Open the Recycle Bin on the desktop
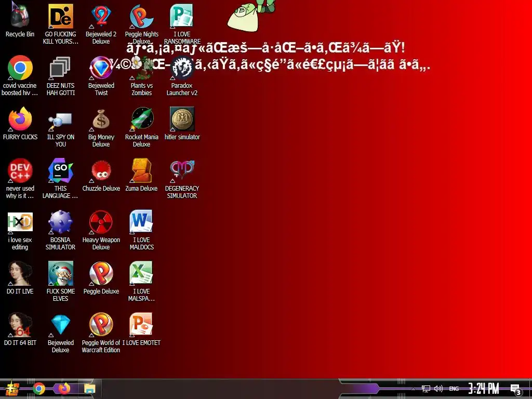This screenshot has height=399, width=532. (20, 20)
